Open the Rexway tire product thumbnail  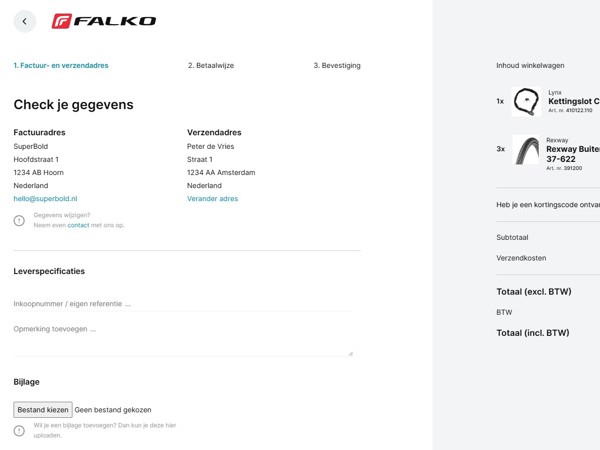[x=526, y=149]
